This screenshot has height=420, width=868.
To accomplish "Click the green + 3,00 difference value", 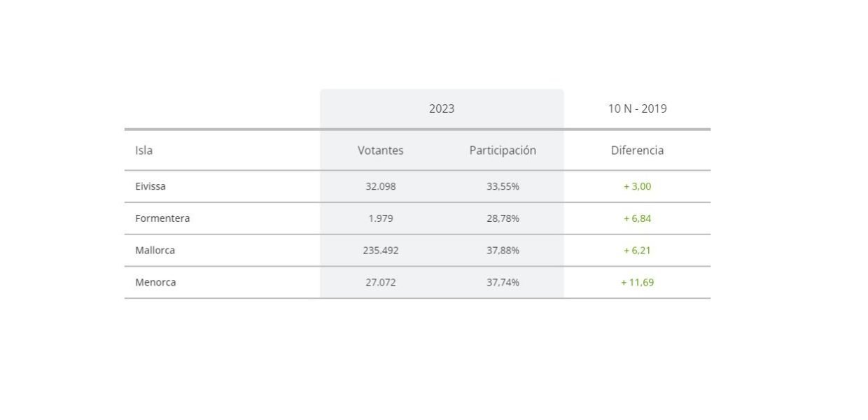I will 637,186.
